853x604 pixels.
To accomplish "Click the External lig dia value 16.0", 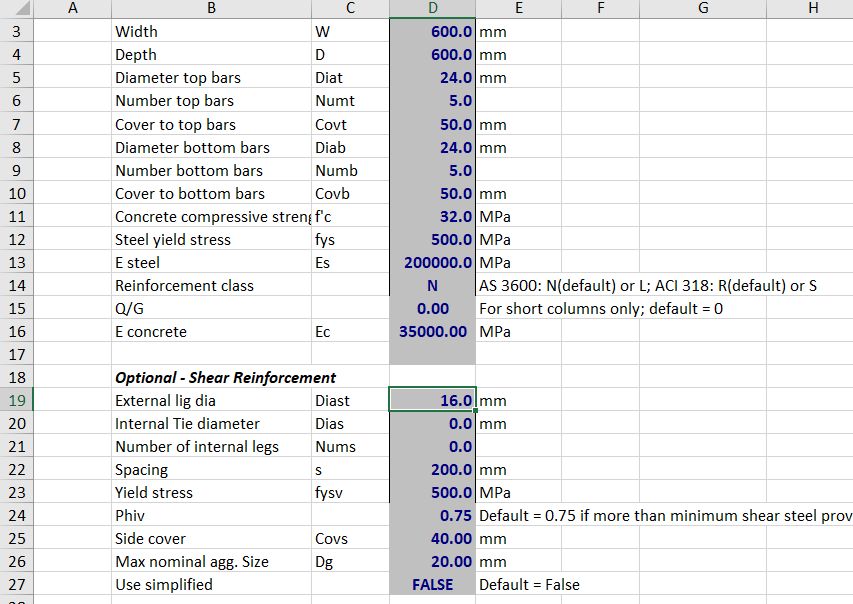I will coord(432,401).
